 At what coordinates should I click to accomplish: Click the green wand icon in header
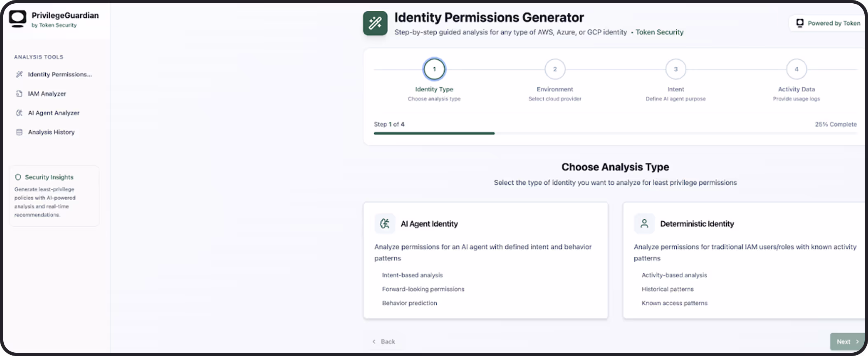click(x=375, y=23)
